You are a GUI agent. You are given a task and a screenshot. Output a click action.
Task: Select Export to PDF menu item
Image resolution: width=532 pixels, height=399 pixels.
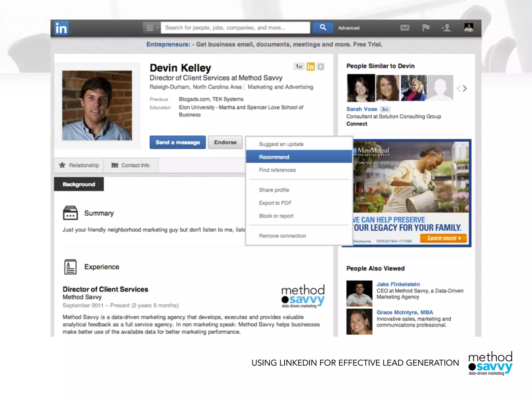point(299,203)
